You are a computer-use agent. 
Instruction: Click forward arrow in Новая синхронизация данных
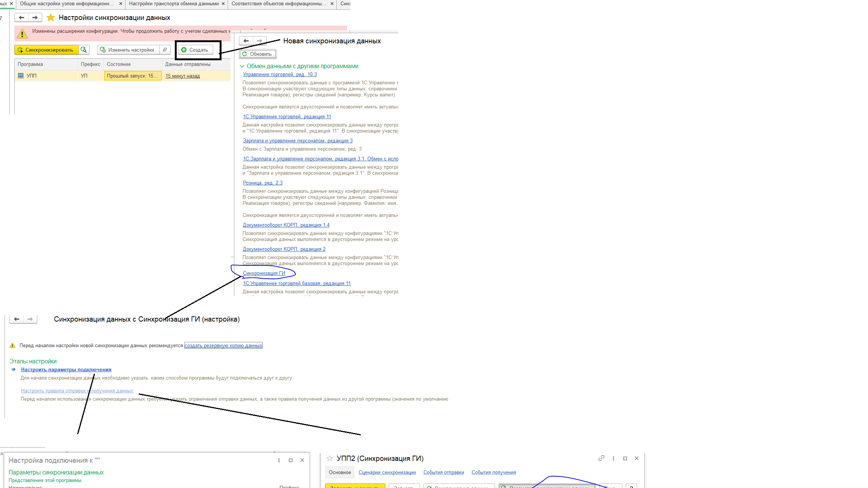click(x=260, y=41)
